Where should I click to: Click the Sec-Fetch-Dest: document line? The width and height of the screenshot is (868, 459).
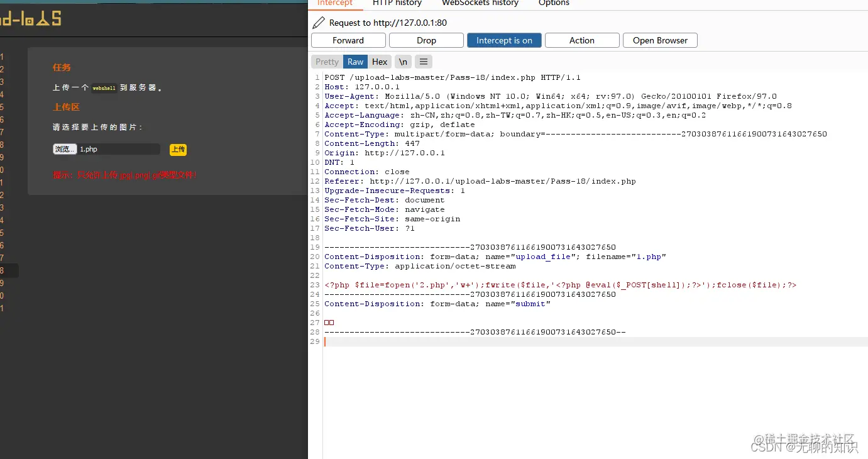(385, 200)
